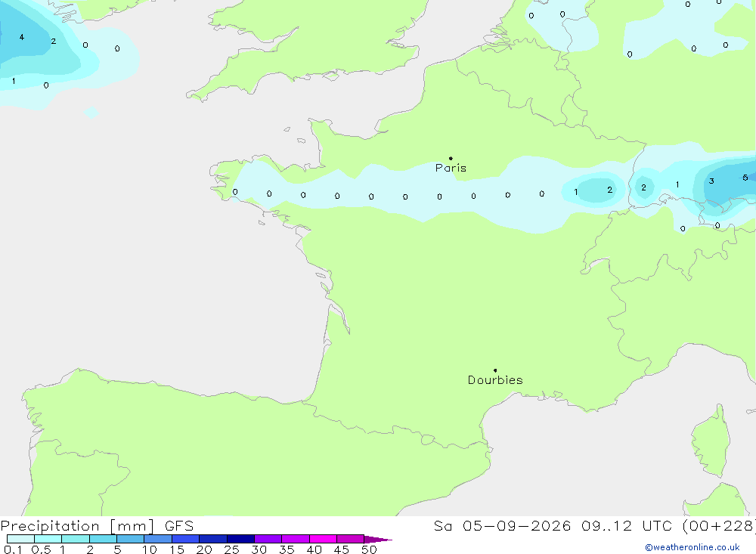Click the 35–40 mm magenta legend swatch
This screenshot has height=554, width=756.
point(296,539)
